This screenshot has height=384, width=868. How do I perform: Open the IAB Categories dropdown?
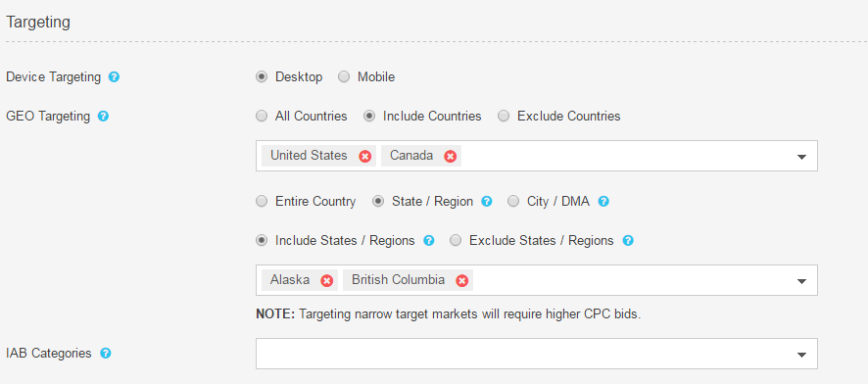coord(537,354)
